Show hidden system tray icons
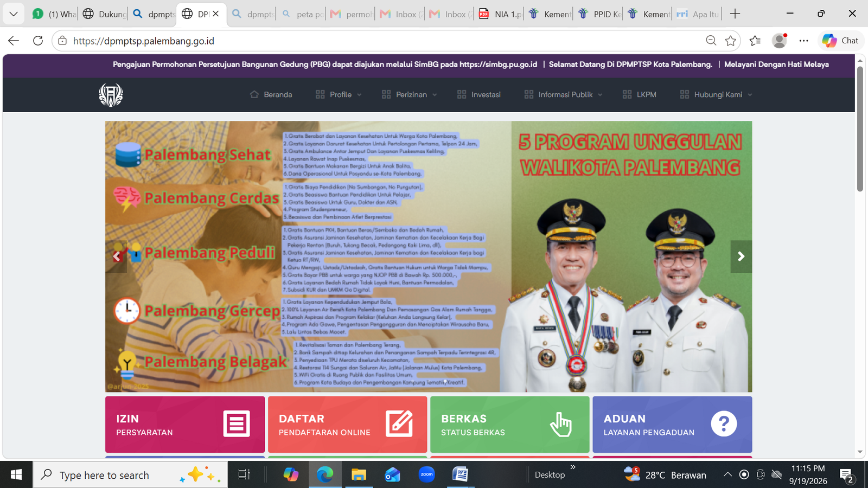 tap(727, 475)
